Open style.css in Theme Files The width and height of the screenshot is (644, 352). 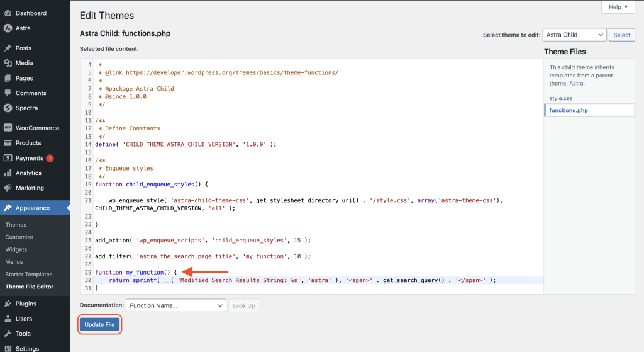560,98
